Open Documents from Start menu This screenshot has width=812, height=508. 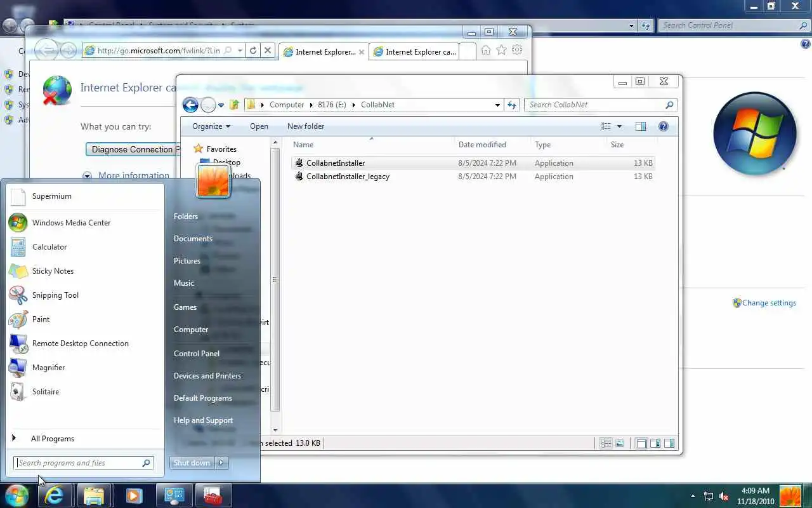(193, 239)
